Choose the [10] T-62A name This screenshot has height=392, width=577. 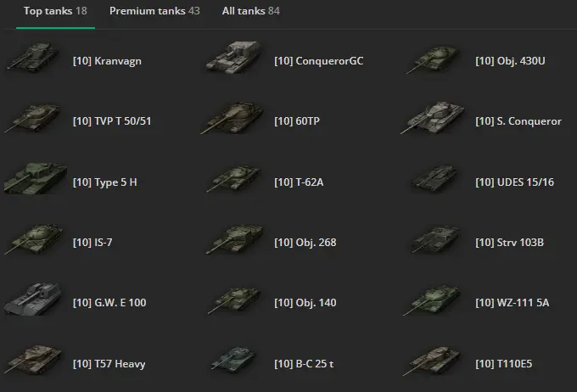(x=299, y=182)
